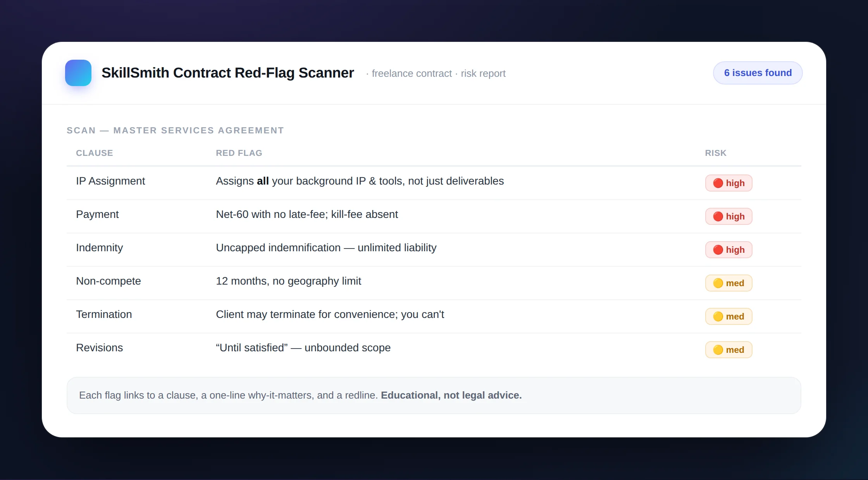Select the med risk badge for Non-compete
Screen dimensions: 868x480
coord(728,283)
